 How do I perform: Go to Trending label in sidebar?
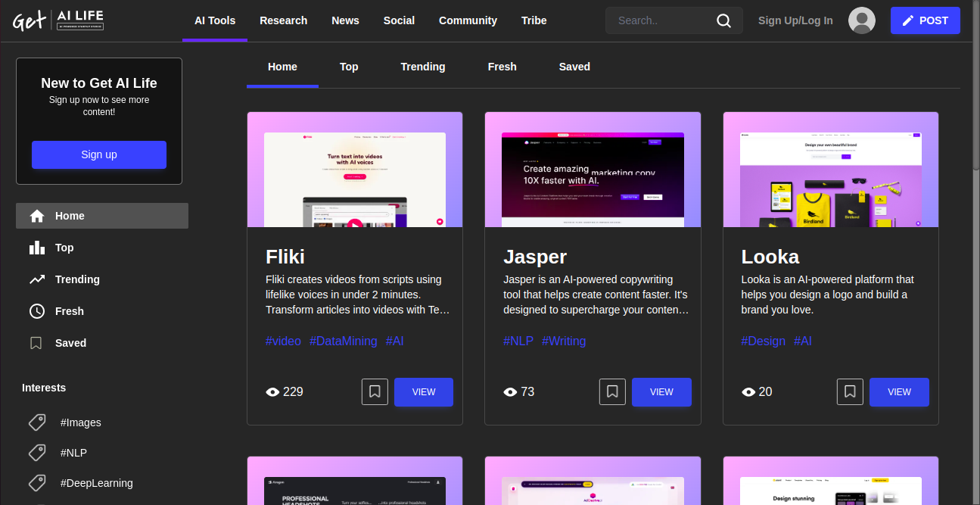tap(77, 279)
